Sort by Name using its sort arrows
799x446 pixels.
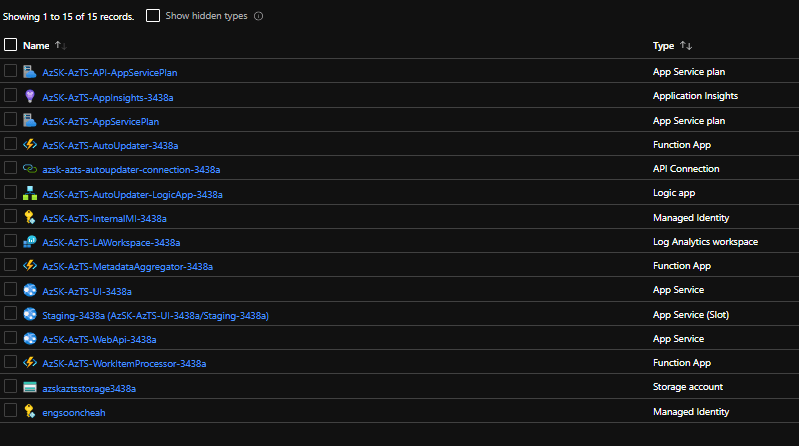[x=61, y=45]
